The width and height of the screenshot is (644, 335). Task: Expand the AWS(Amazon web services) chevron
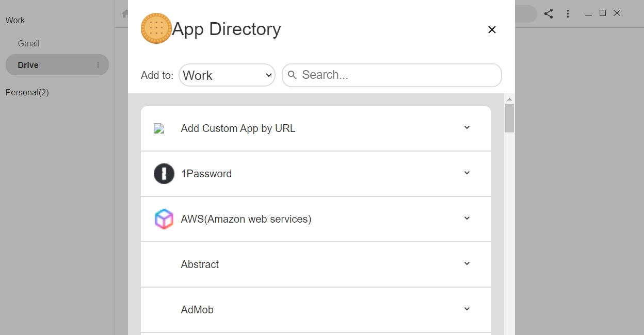[467, 219]
